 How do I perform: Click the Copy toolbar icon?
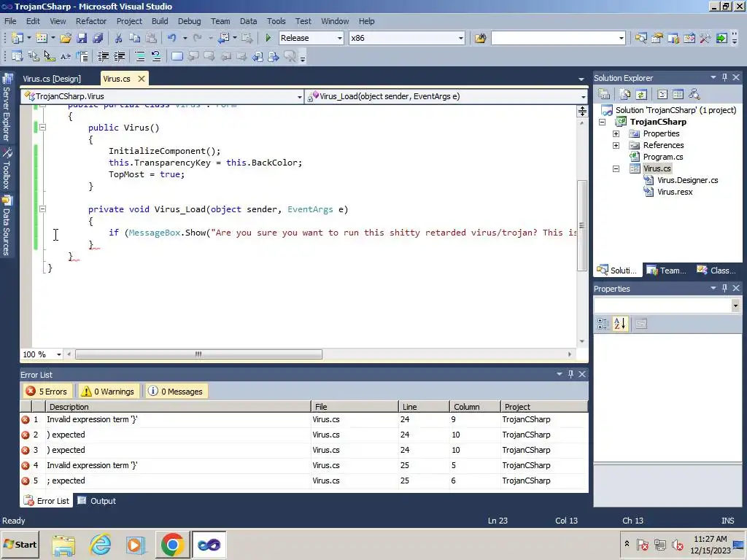point(135,38)
